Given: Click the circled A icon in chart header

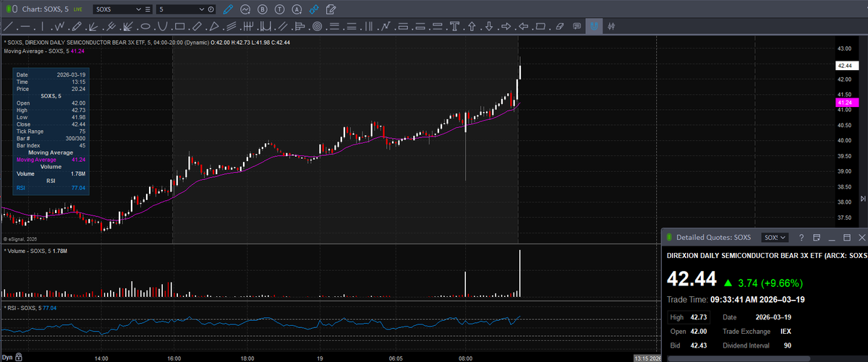Looking at the screenshot, I should pos(296,9).
